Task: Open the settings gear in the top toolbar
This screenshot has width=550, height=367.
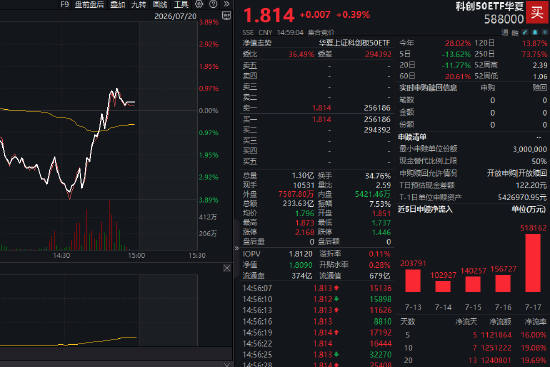Action: click(x=199, y=4)
